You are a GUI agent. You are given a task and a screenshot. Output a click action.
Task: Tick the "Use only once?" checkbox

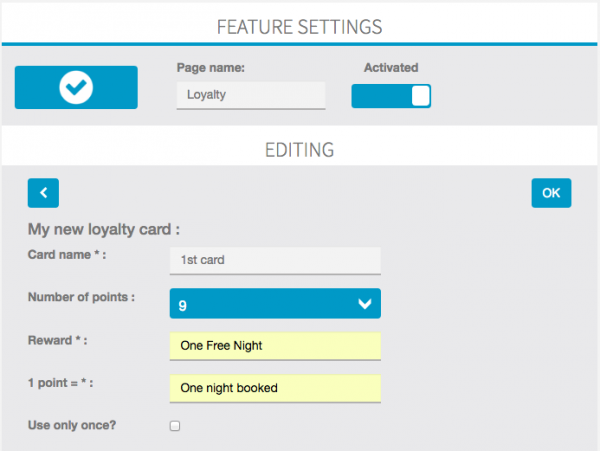[175, 426]
